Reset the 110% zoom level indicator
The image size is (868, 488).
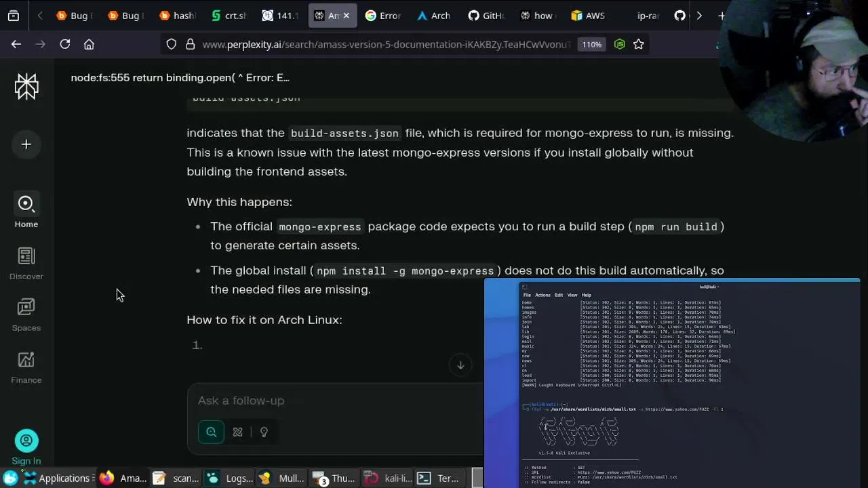(x=592, y=44)
